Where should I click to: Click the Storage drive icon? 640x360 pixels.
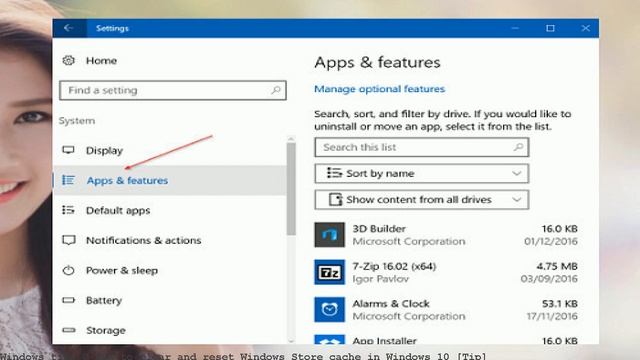pos(69,330)
